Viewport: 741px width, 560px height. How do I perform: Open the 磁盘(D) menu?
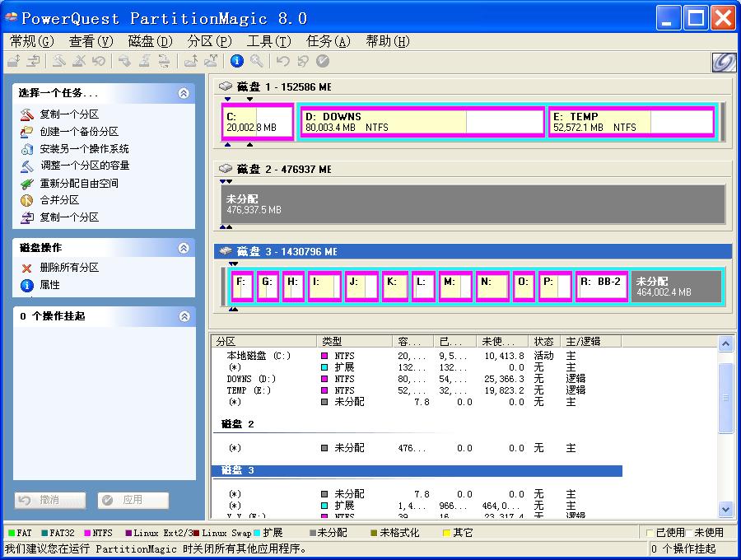151,41
